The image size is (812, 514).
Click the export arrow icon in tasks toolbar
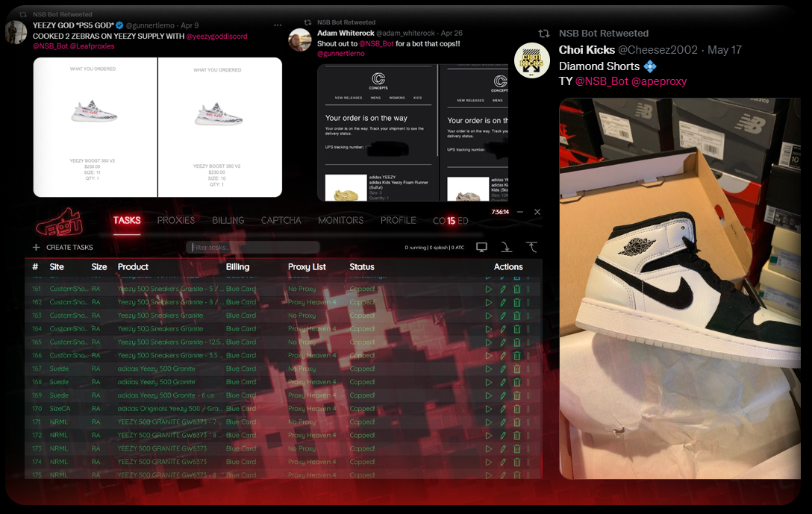coord(532,247)
